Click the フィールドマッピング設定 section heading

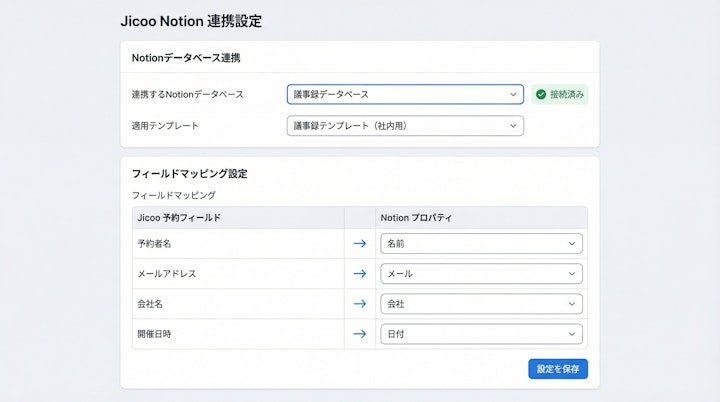tap(190, 174)
